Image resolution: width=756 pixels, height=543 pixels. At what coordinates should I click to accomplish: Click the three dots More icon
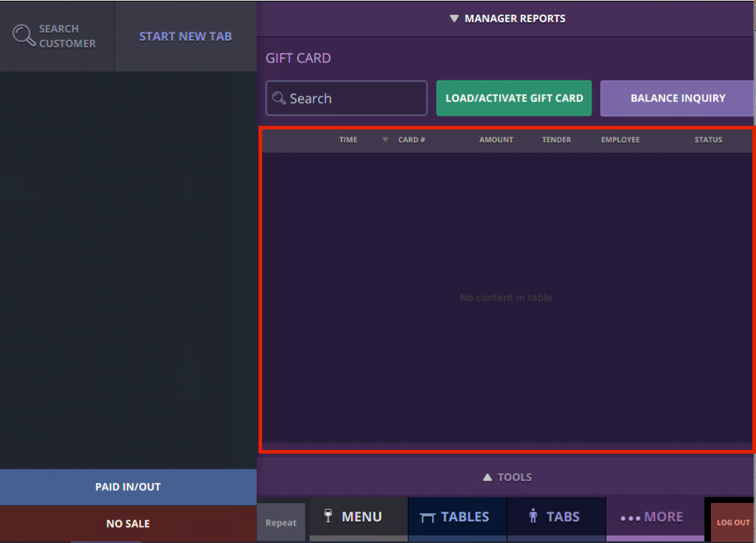(630, 518)
